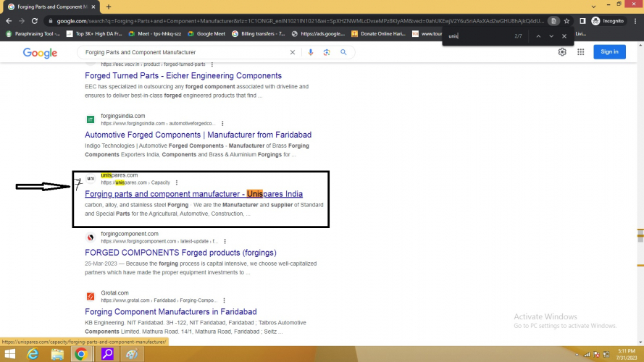Clear the search query with the X
Viewport: 644px width, 362px height.
293,52
